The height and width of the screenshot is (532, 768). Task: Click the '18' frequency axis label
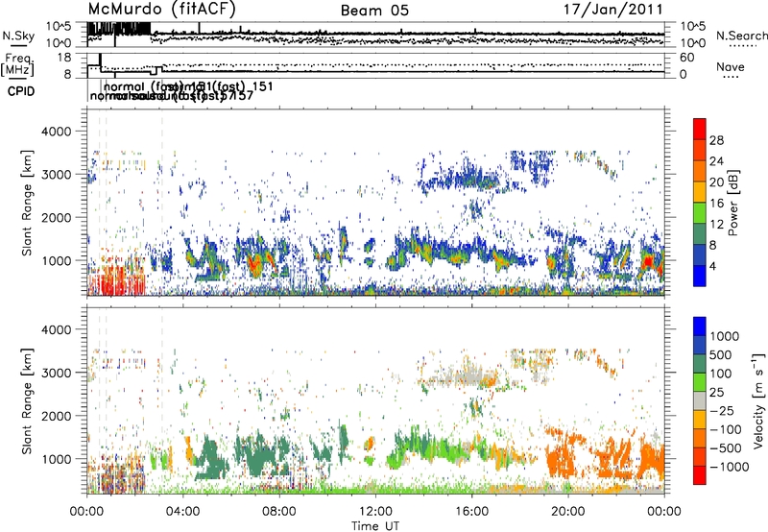coord(64,58)
